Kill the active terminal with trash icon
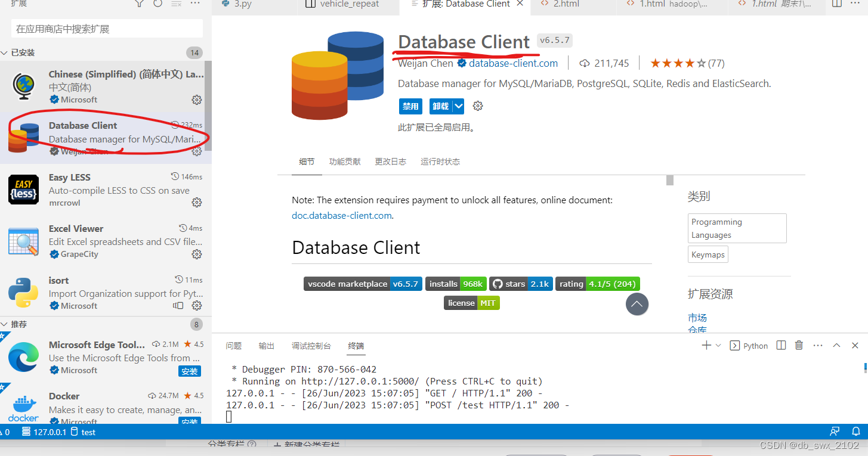The image size is (868, 456). click(799, 345)
